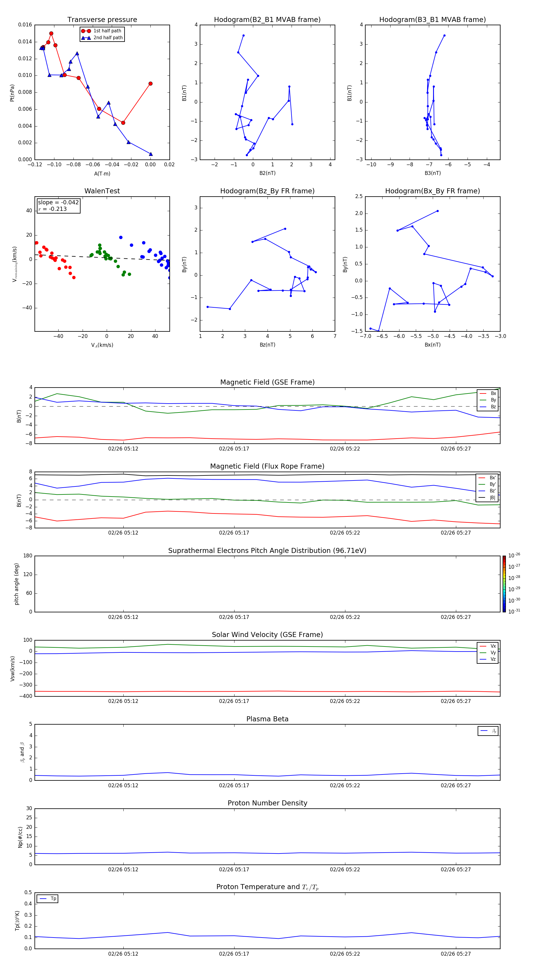Click the 'slope = -0.042' annotation
This screenshot has width=535, height=980.
(58, 203)
